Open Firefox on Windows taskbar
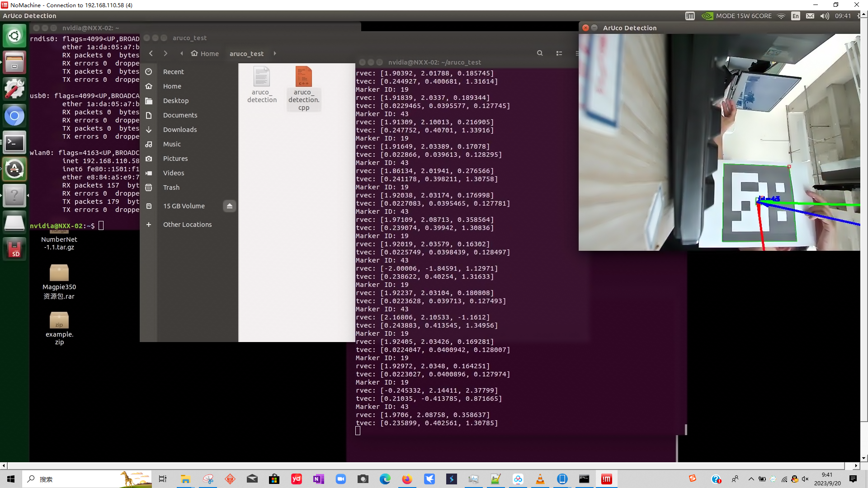Image resolution: width=868 pixels, height=488 pixels. [407, 479]
